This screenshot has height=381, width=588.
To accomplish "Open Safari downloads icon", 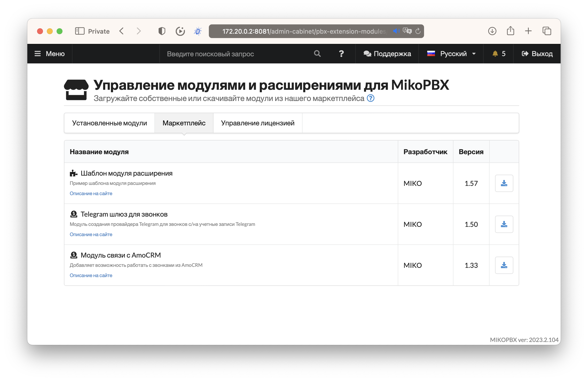I will (x=492, y=31).
